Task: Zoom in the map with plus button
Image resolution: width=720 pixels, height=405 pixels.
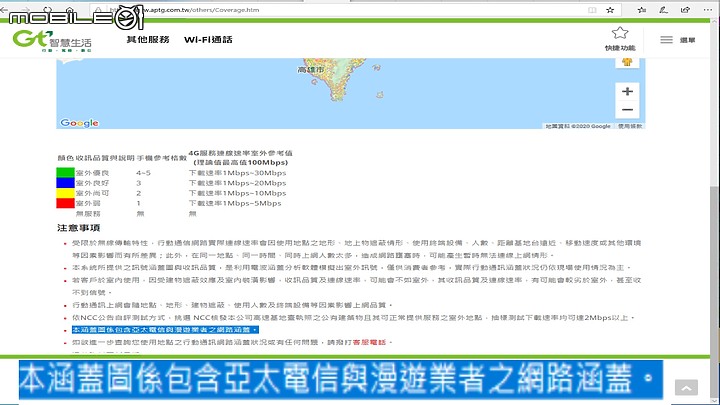Action: pos(627,91)
